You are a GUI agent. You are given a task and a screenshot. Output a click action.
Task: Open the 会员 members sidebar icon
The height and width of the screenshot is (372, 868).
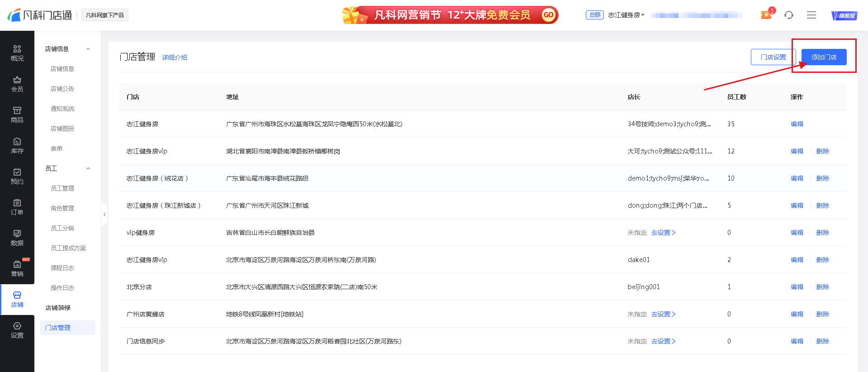17,84
